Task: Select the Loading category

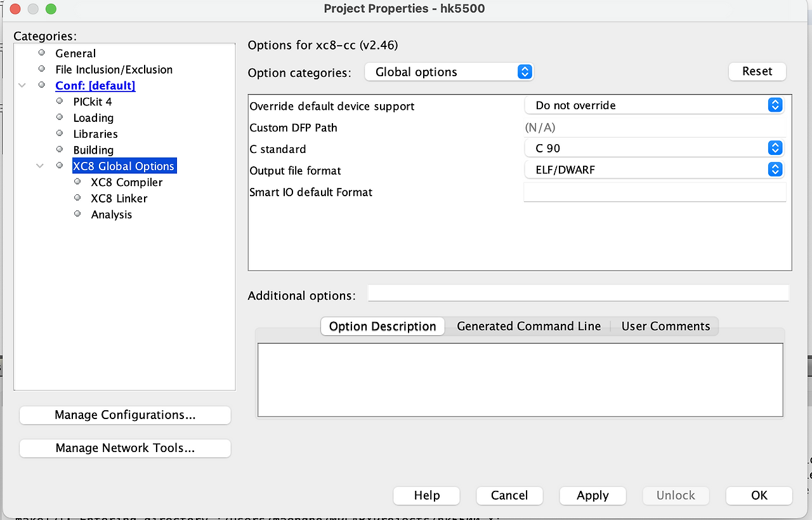Action: [x=93, y=118]
